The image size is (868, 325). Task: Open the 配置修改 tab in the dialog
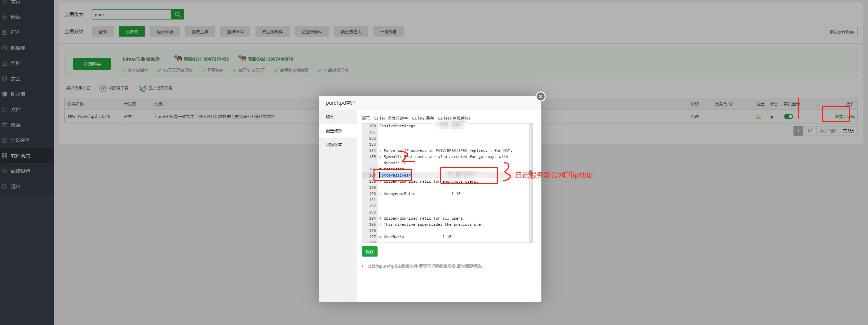pos(338,131)
